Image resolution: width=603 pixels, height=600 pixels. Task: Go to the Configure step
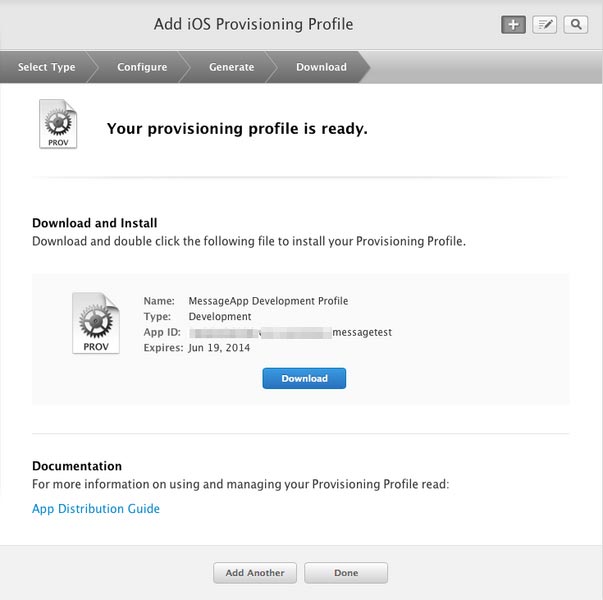(142, 67)
